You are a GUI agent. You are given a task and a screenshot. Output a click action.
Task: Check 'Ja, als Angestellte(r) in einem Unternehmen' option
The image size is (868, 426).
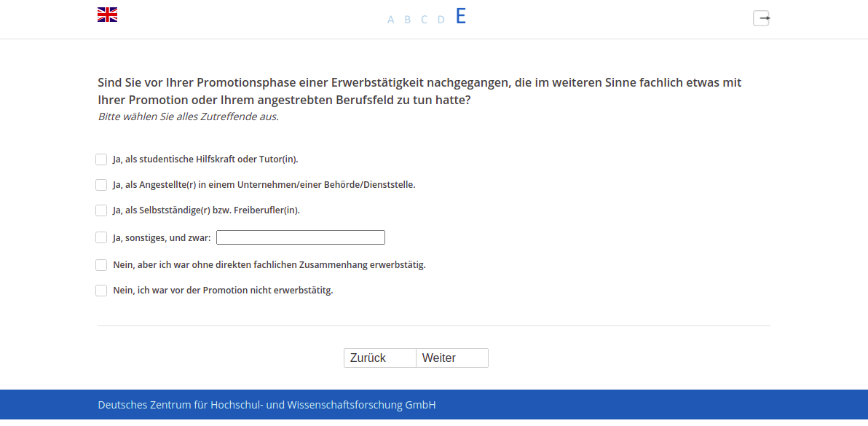101,185
